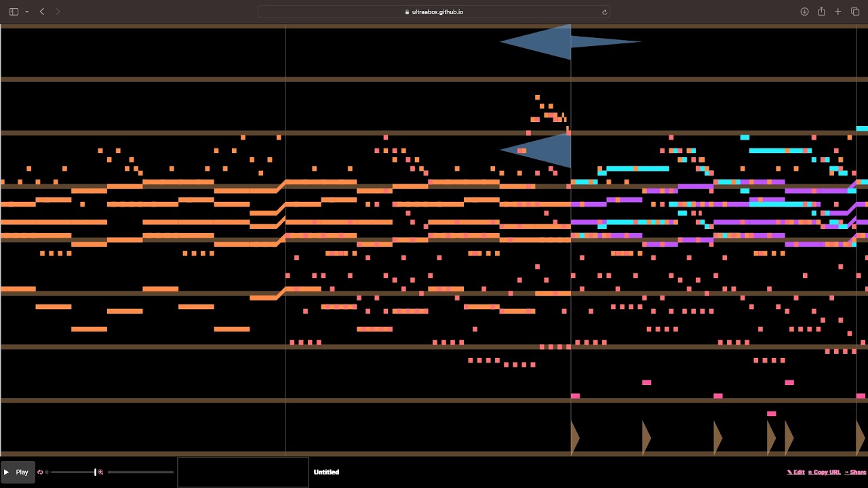Go back with Safari back arrow
The image size is (868, 488).
click(x=42, y=12)
